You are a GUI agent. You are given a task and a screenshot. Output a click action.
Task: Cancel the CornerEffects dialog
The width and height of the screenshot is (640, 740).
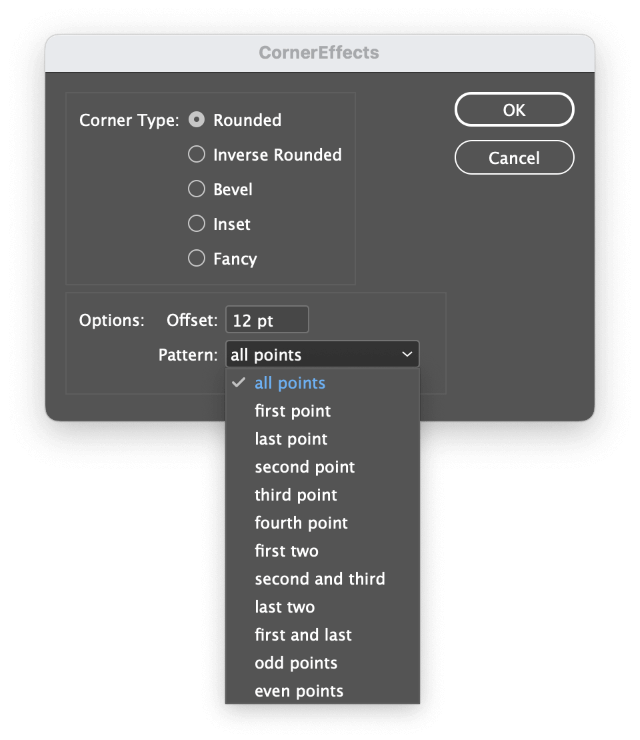tap(514, 158)
